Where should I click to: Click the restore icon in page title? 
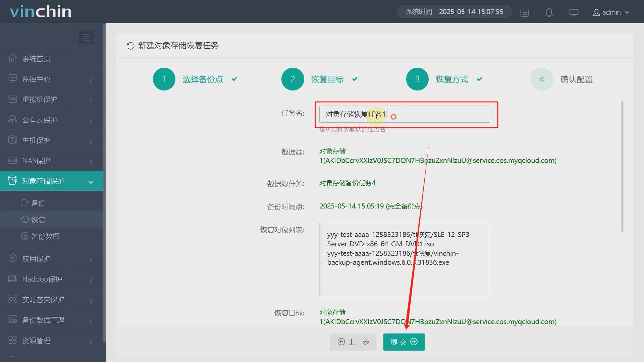click(130, 46)
